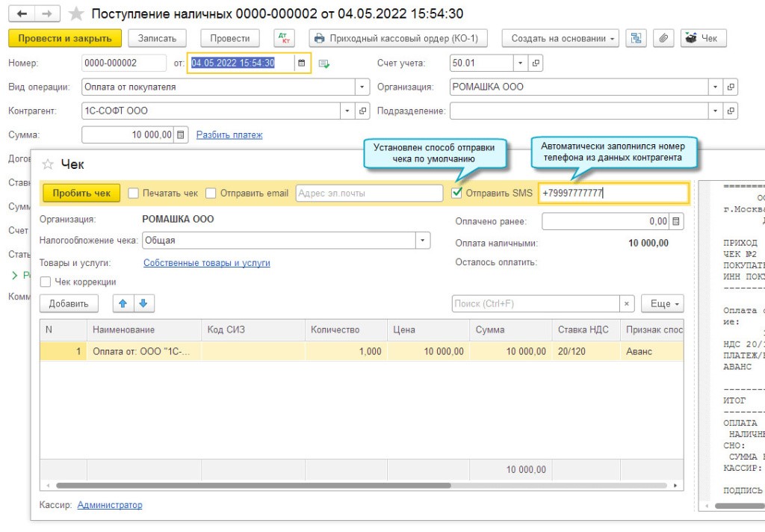
Task: Open Счет учета 50.01 item form
Action: 536,63
